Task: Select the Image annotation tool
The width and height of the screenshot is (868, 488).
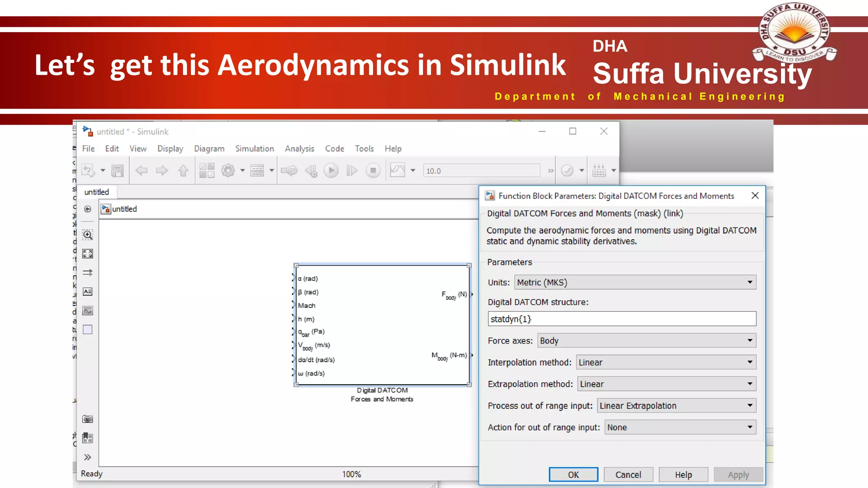Action: (x=88, y=311)
